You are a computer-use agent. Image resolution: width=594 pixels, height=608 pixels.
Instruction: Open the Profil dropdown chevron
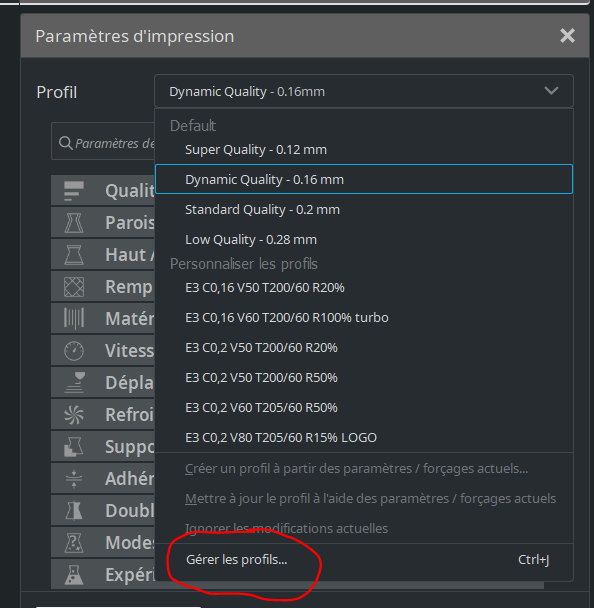point(551,91)
